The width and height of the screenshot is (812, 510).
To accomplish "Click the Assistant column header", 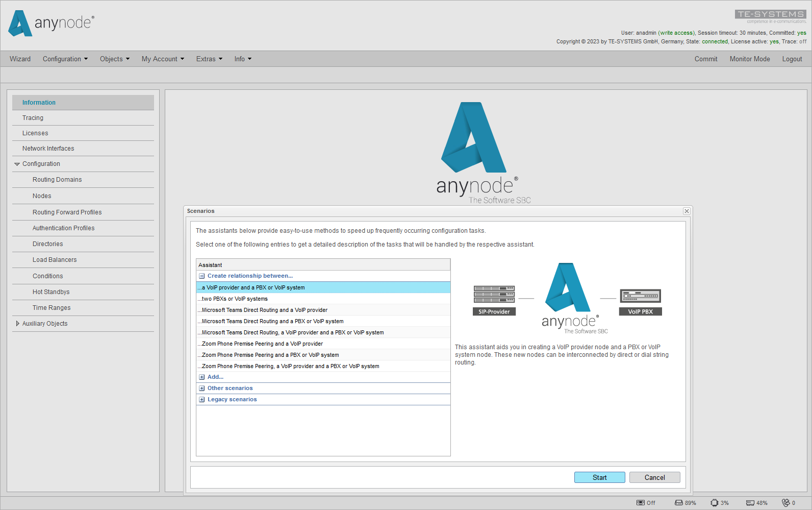I will [x=323, y=265].
